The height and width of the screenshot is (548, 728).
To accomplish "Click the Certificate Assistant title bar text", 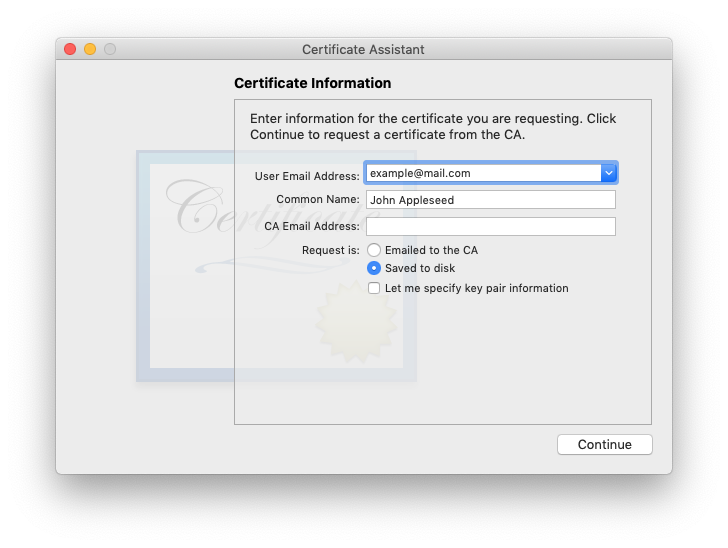I will 363,50.
